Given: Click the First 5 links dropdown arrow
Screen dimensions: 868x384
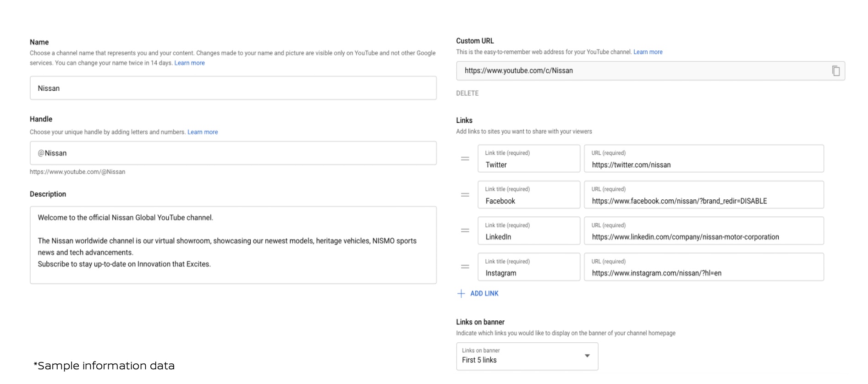Looking at the screenshot, I should point(587,356).
